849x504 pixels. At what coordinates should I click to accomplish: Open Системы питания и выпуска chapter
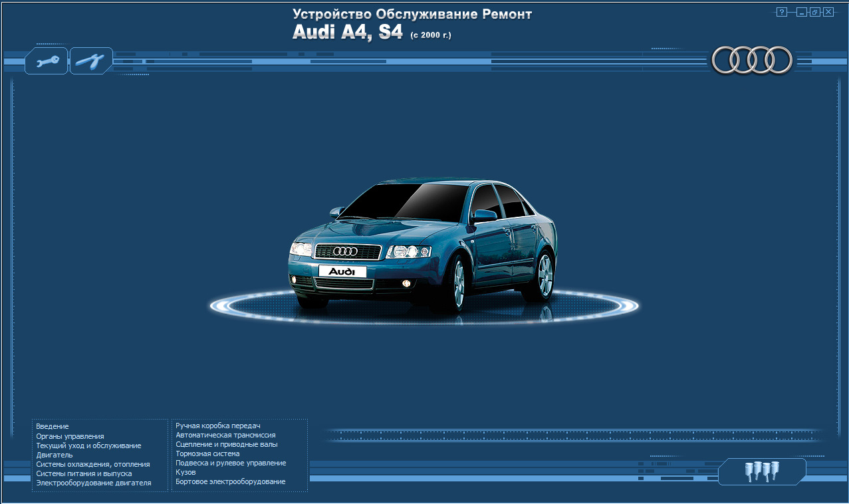(84, 473)
